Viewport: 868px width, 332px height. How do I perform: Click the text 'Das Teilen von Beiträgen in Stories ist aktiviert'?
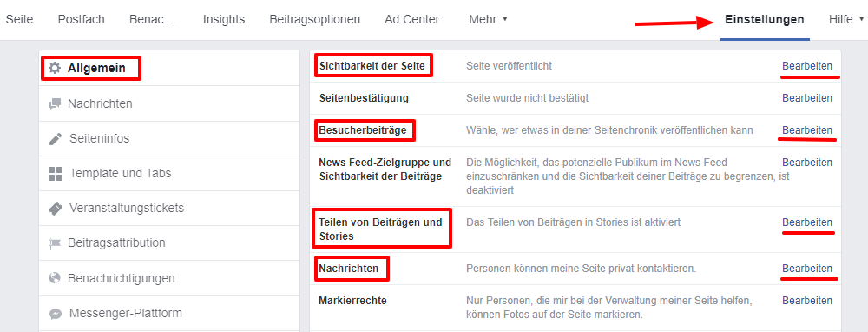click(573, 222)
